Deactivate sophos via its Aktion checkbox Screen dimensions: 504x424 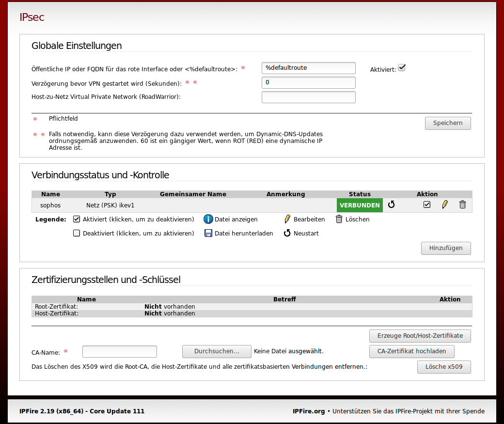[426, 204]
